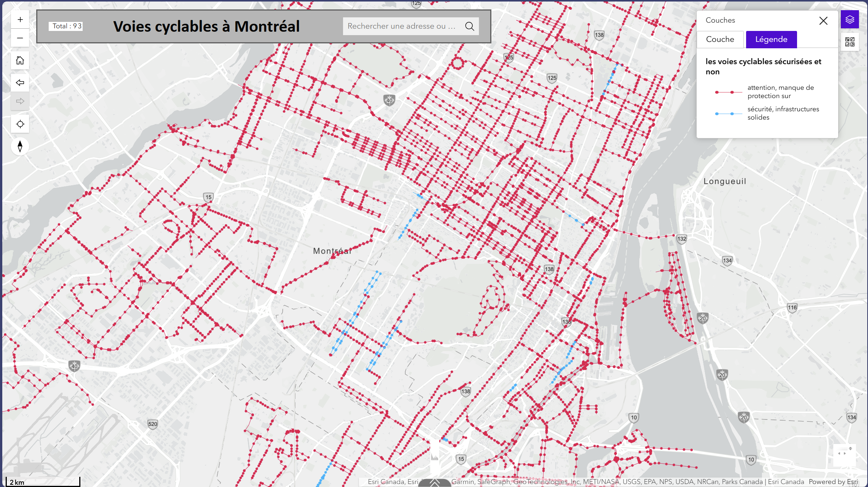
Task: Click the zoom in plus icon
Action: tap(20, 19)
